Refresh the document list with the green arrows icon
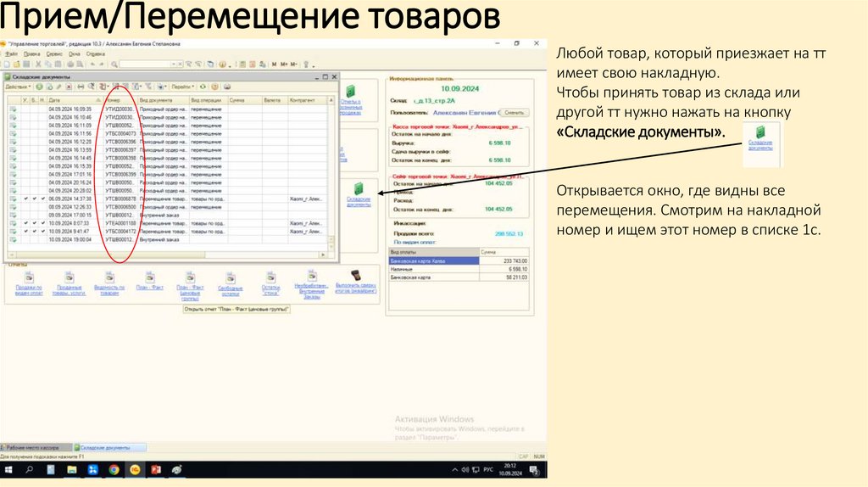The width and height of the screenshot is (868, 487). pos(203,87)
